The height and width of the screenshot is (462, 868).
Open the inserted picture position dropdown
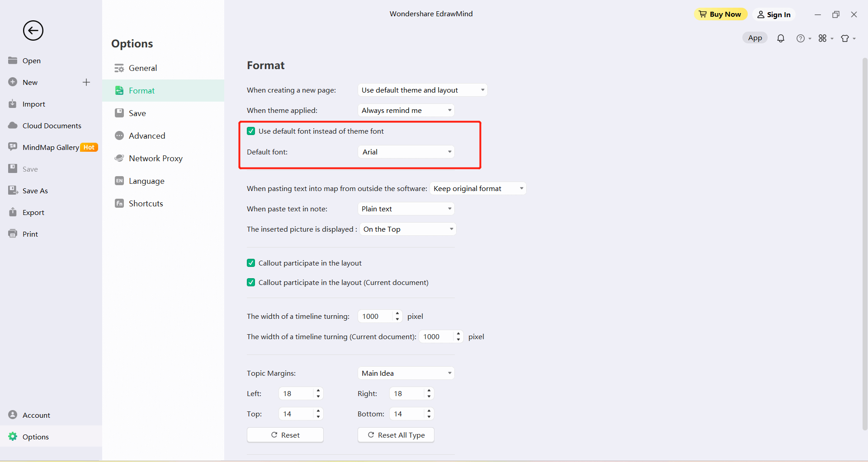[x=408, y=229]
